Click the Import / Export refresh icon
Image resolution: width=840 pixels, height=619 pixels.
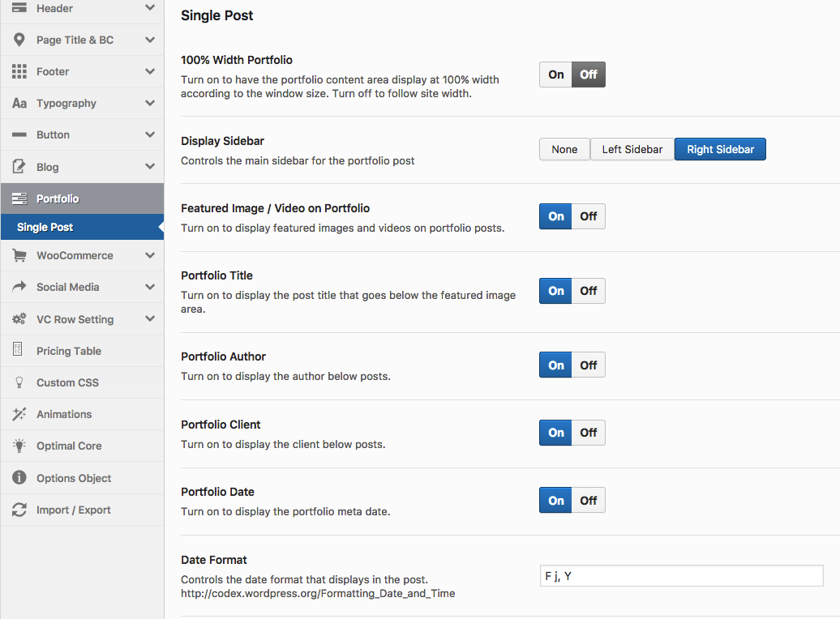[19, 510]
